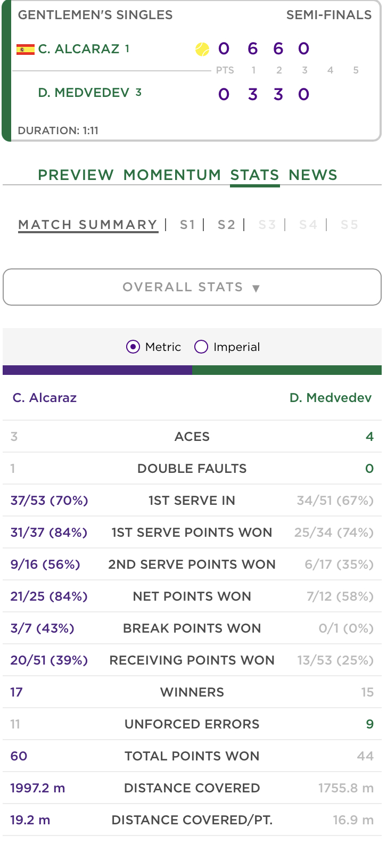
Task: Click the Spanish flag icon beside Alcaraz
Action: pos(25,50)
